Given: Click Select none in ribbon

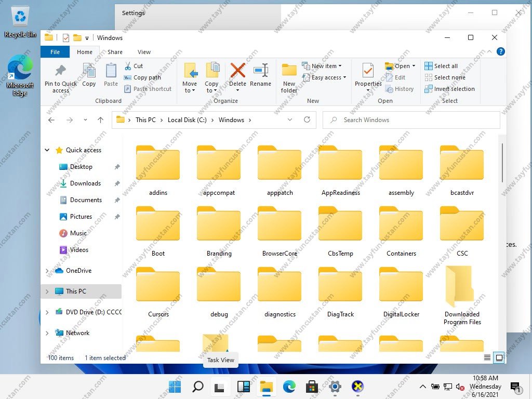Looking at the screenshot, I should click(x=445, y=77).
